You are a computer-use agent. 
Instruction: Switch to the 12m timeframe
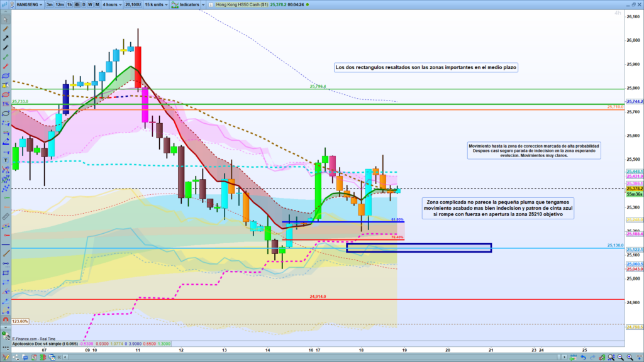point(60,4)
